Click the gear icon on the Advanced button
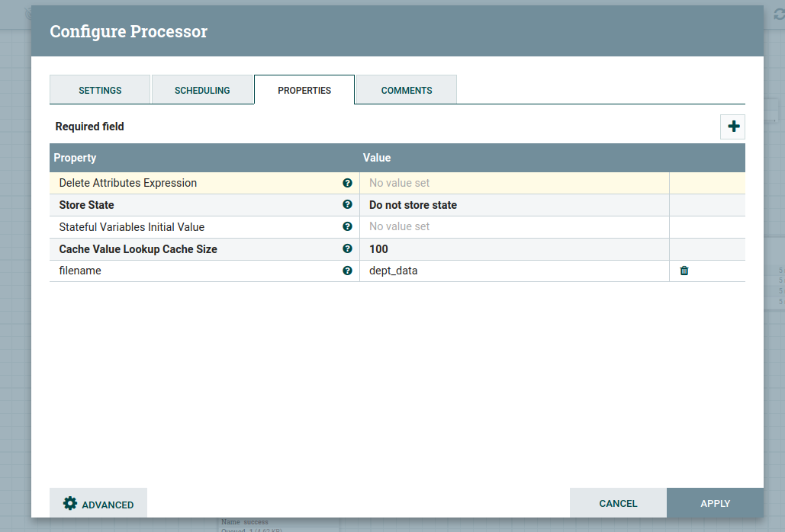 tap(70, 504)
